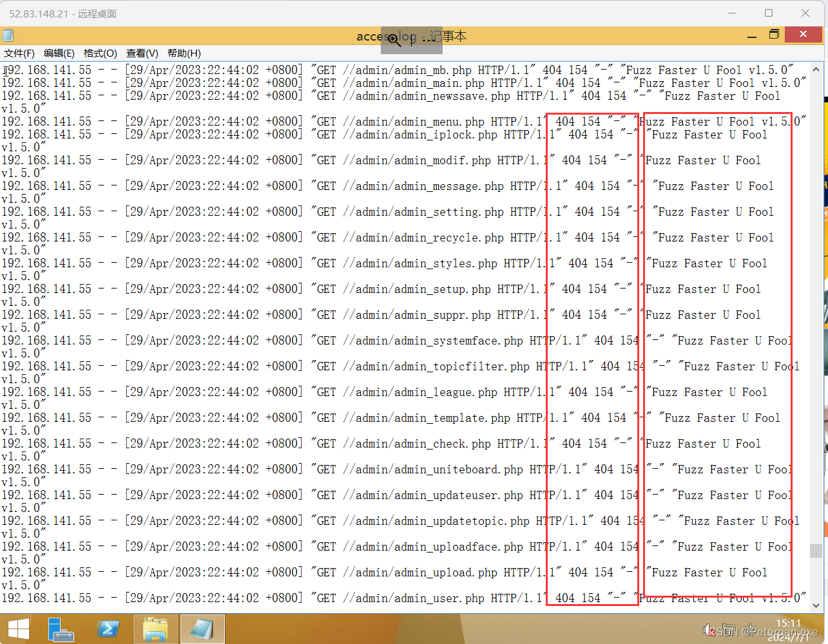Click the admin_mb.php log line
Image resolution: width=828 pixels, height=644 pixels.
click(x=398, y=70)
